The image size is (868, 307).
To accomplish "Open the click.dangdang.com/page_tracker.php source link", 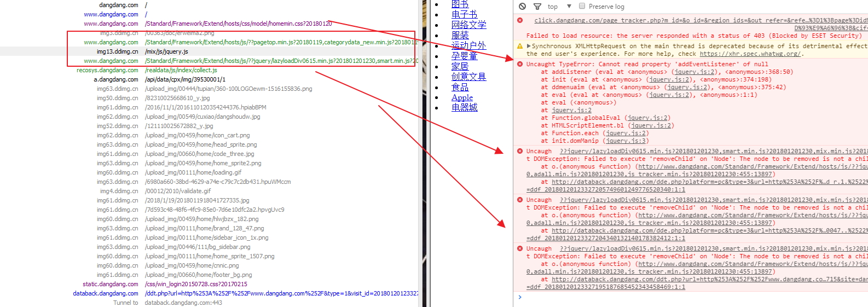I will click(x=701, y=20).
